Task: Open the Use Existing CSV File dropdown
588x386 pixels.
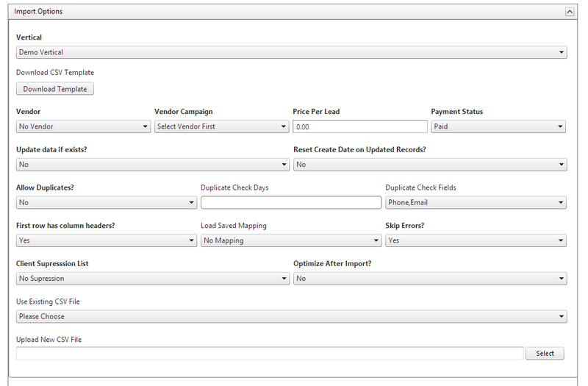Action: coord(291,316)
